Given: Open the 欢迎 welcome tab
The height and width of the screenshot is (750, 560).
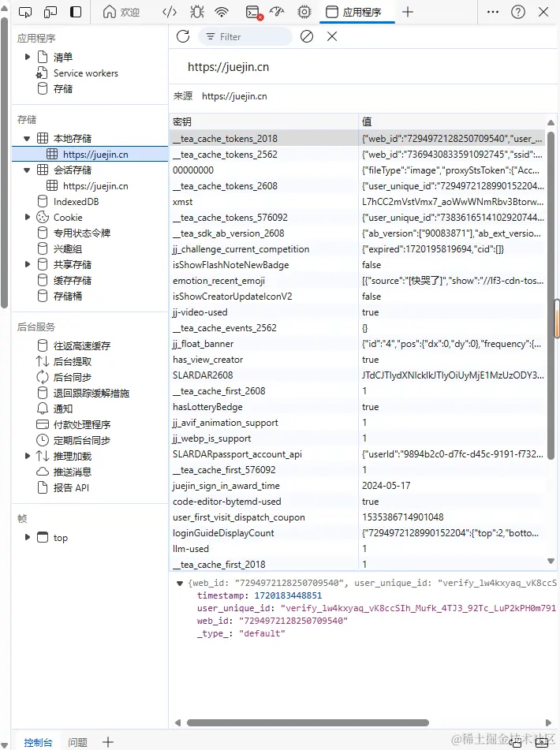Looking at the screenshot, I should [121, 12].
